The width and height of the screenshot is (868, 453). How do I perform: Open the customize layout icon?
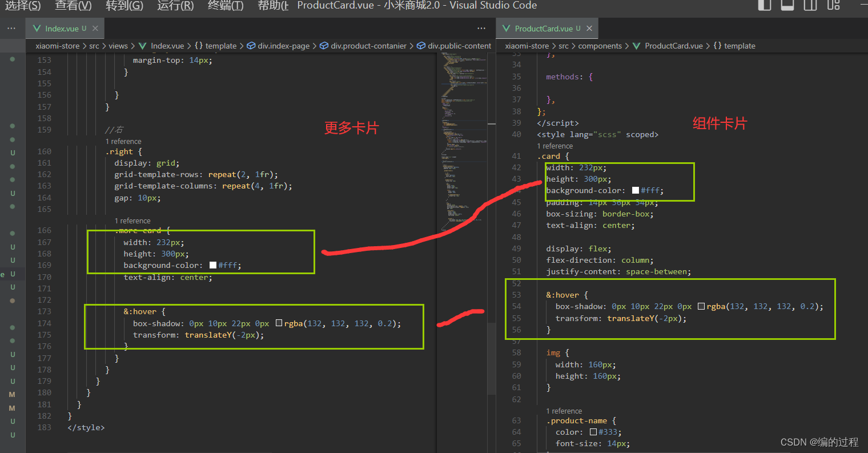(834, 5)
